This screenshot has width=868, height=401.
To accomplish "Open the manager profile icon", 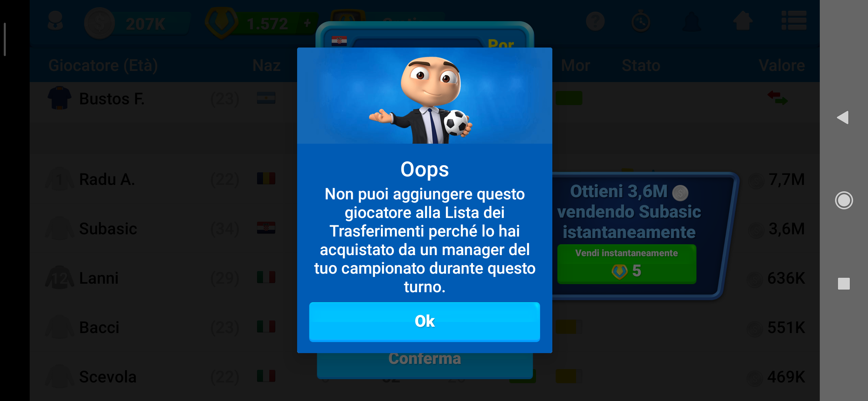I will [x=56, y=22].
